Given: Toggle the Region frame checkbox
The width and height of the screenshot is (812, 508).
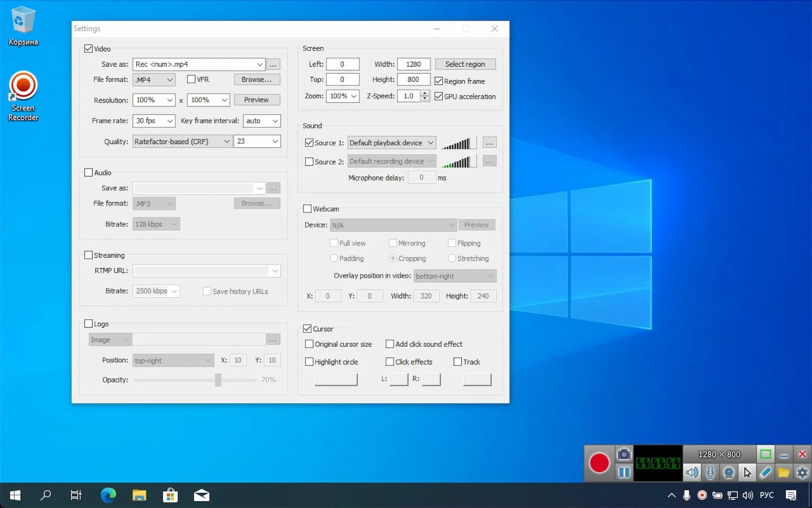Looking at the screenshot, I should (x=438, y=81).
